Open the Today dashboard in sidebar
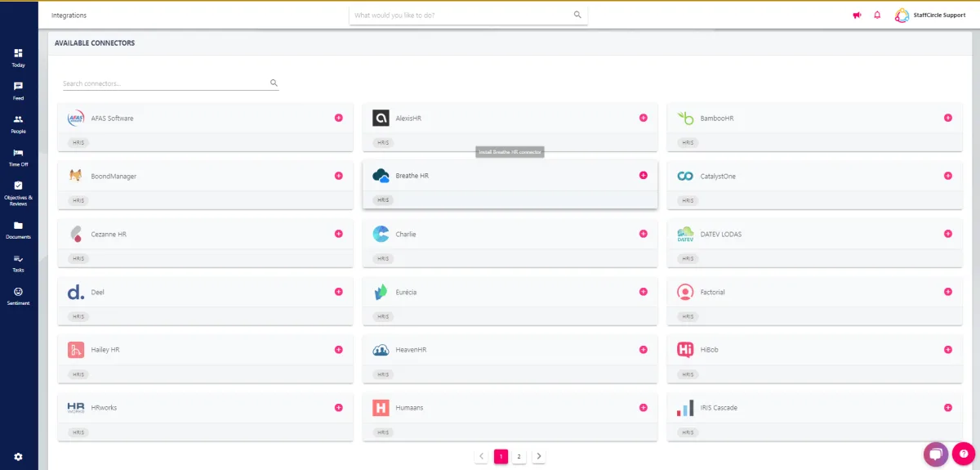This screenshot has width=980, height=470. [18, 57]
